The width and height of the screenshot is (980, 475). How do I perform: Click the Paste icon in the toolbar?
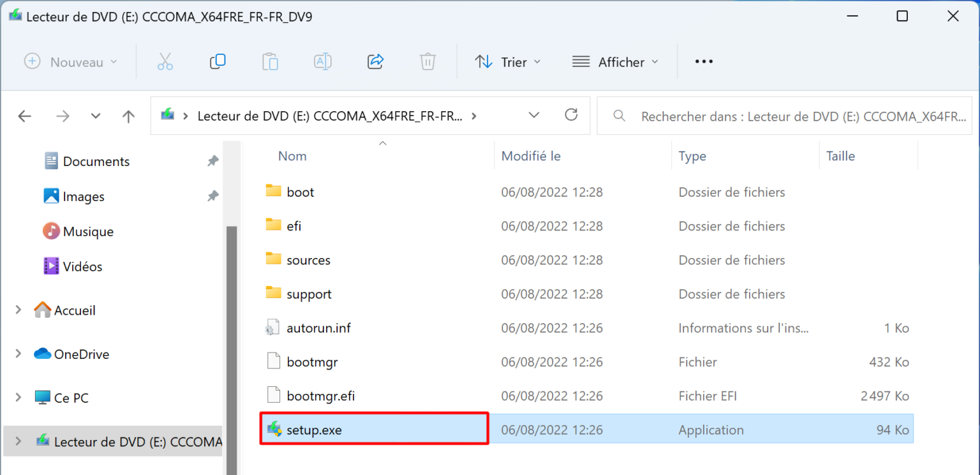click(x=270, y=61)
